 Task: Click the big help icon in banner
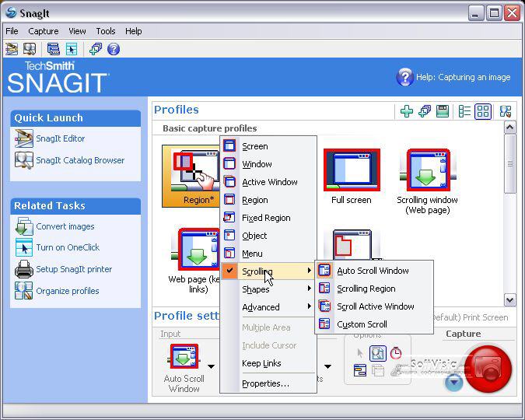coord(404,77)
